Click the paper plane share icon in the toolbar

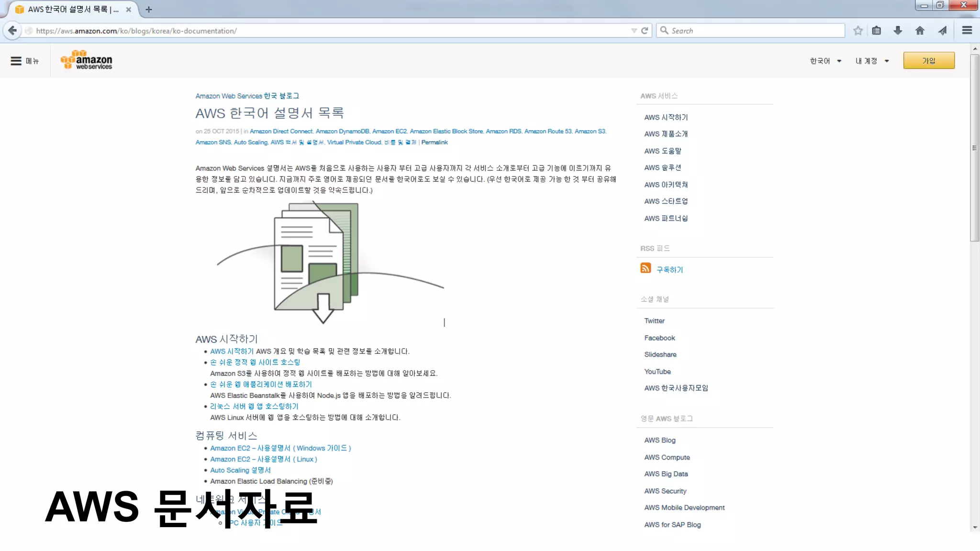(x=942, y=31)
